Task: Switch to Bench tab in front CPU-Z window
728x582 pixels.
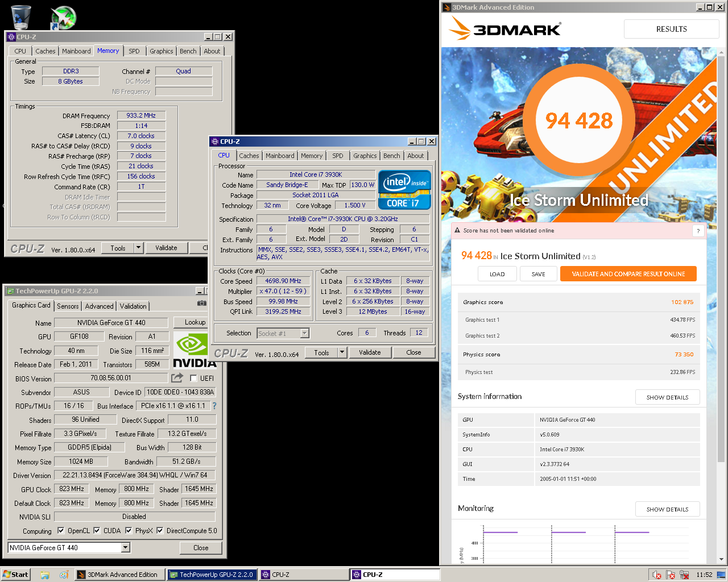Action: coord(391,156)
